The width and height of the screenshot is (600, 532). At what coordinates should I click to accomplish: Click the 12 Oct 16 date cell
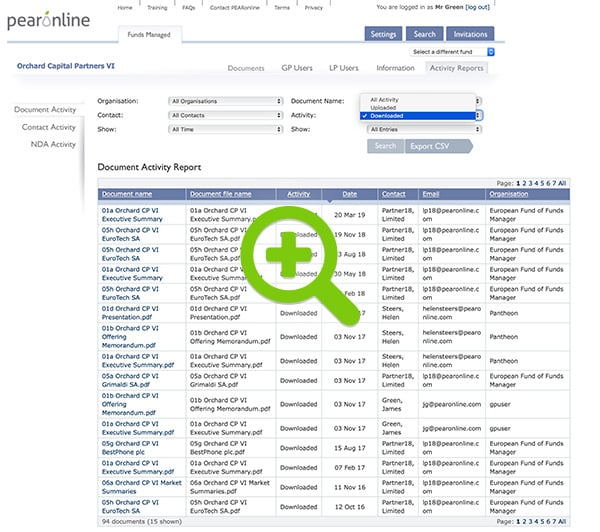pos(349,507)
